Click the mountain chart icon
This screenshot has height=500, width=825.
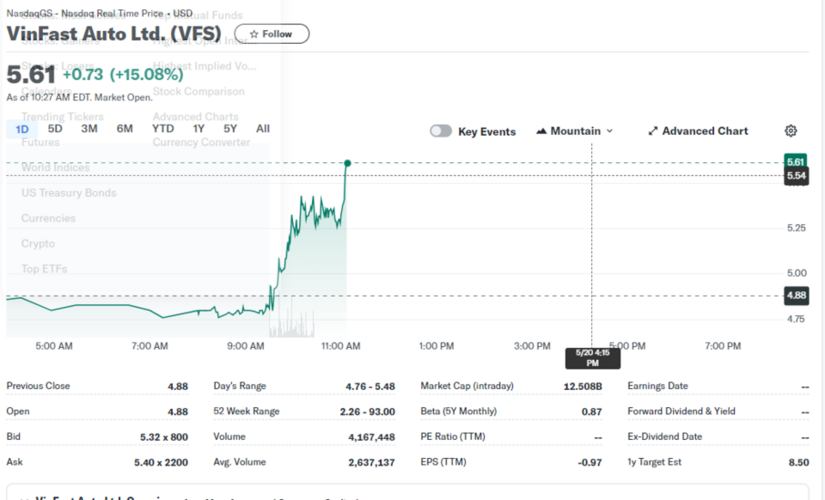point(541,131)
